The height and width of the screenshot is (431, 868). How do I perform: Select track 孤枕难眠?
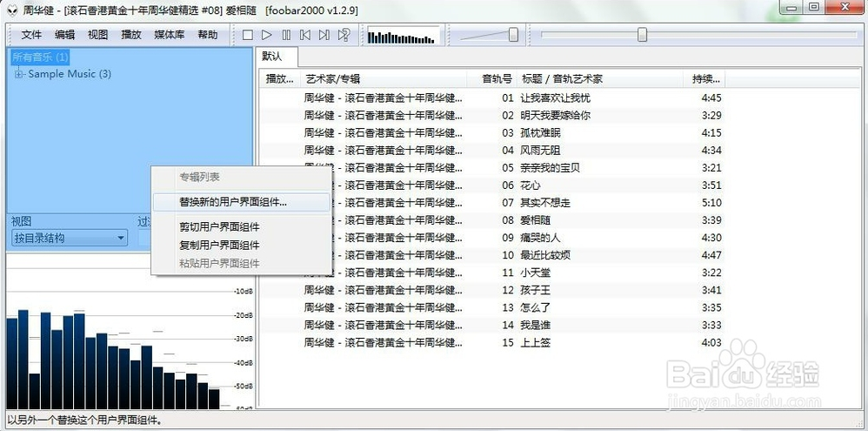[x=541, y=133]
